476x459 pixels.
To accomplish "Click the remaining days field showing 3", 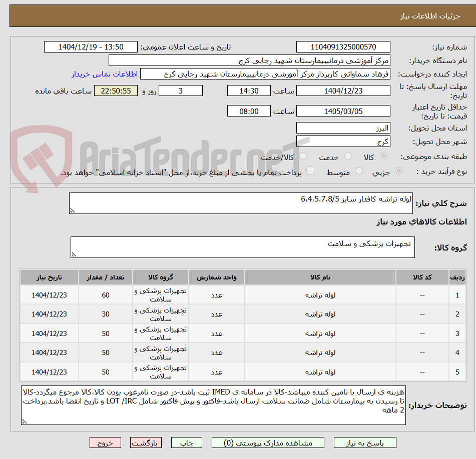I will click(x=181, y=90).
